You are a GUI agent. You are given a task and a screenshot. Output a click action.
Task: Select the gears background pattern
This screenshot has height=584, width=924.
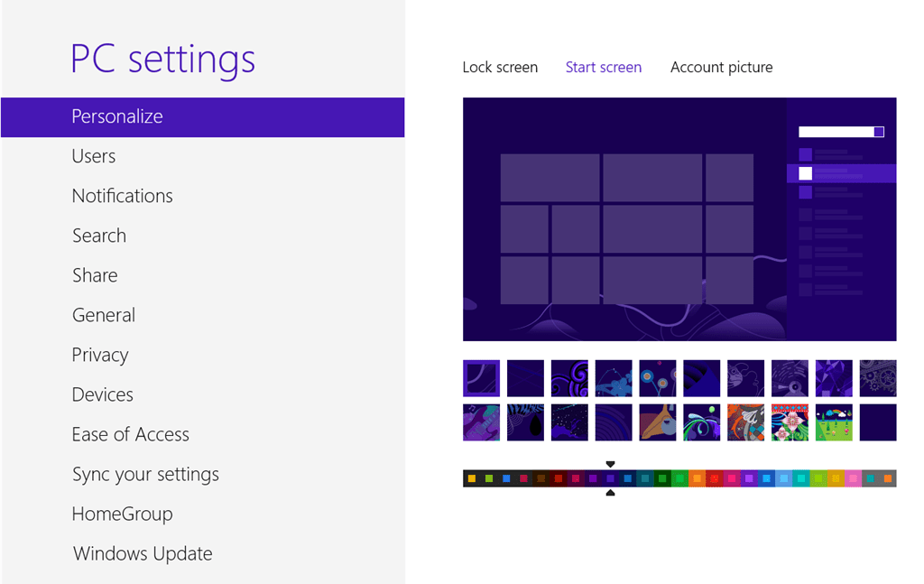(x=878, y=378)
